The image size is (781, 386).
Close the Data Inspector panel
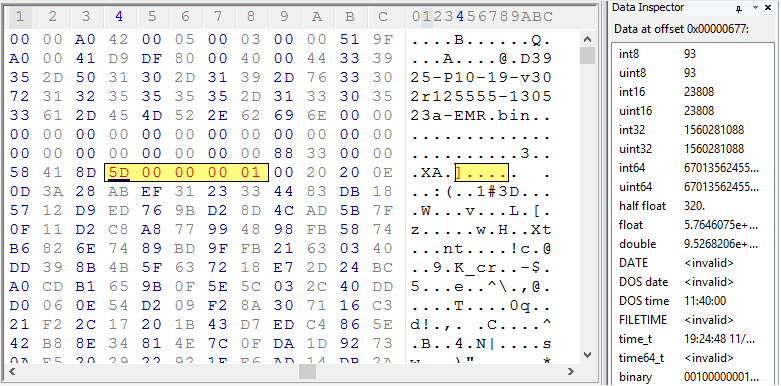[768, 7]
